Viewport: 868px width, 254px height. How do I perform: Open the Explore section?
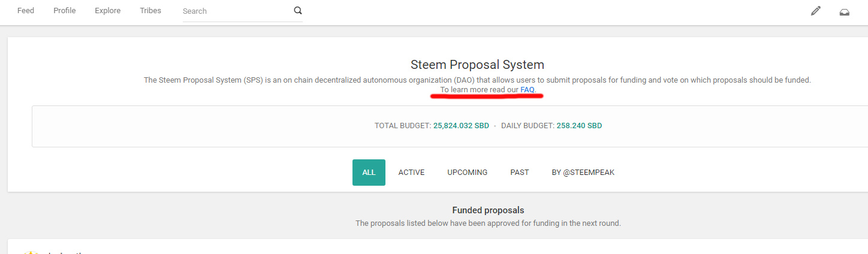click(x=108, y=11)
